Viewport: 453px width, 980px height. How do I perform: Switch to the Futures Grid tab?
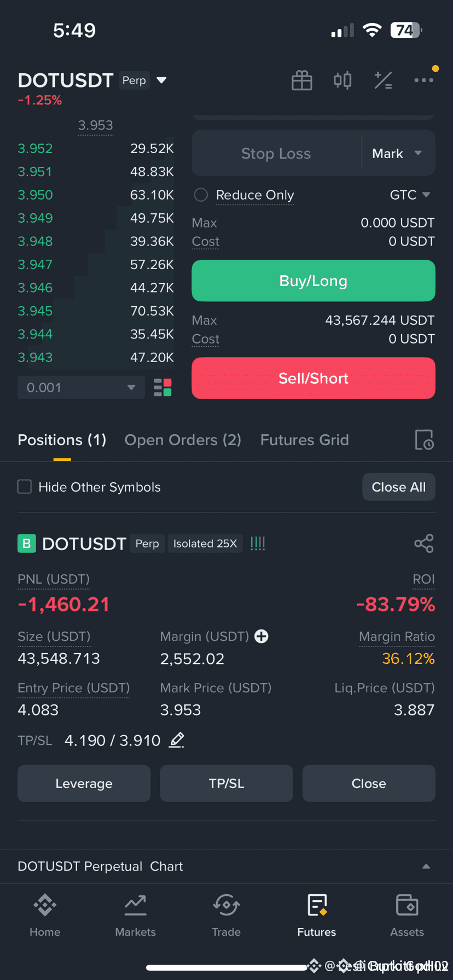[x=304, y=440]
